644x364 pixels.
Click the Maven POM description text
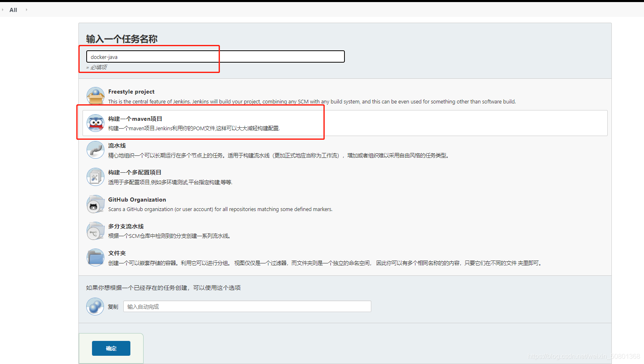coord(194,128)
